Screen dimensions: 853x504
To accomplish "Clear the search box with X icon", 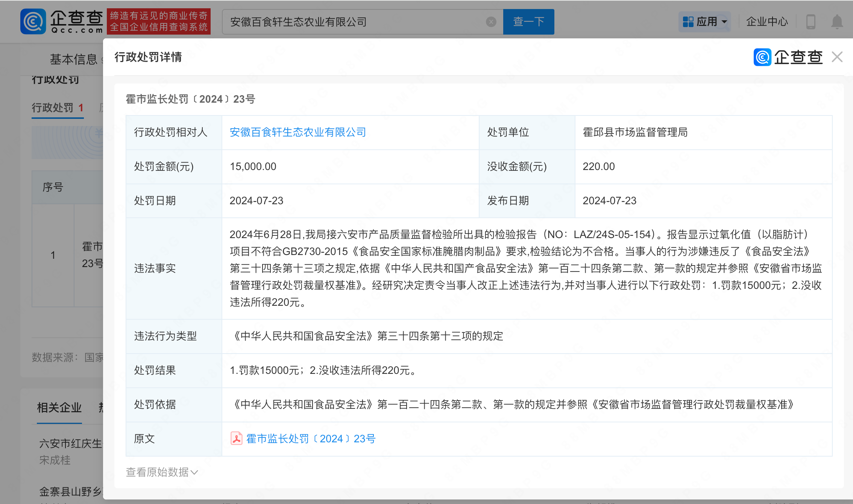I will (491, 22).
